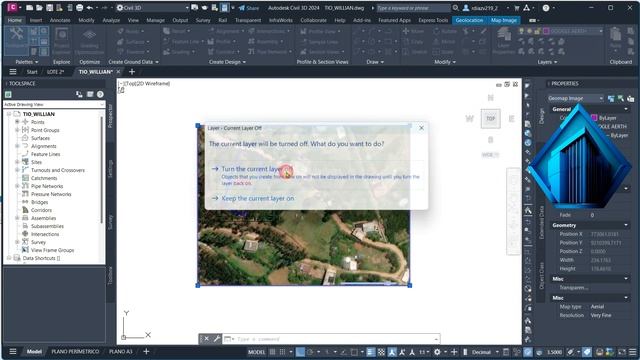Switch to the Insert ribbon tab

tap(36, 20)
